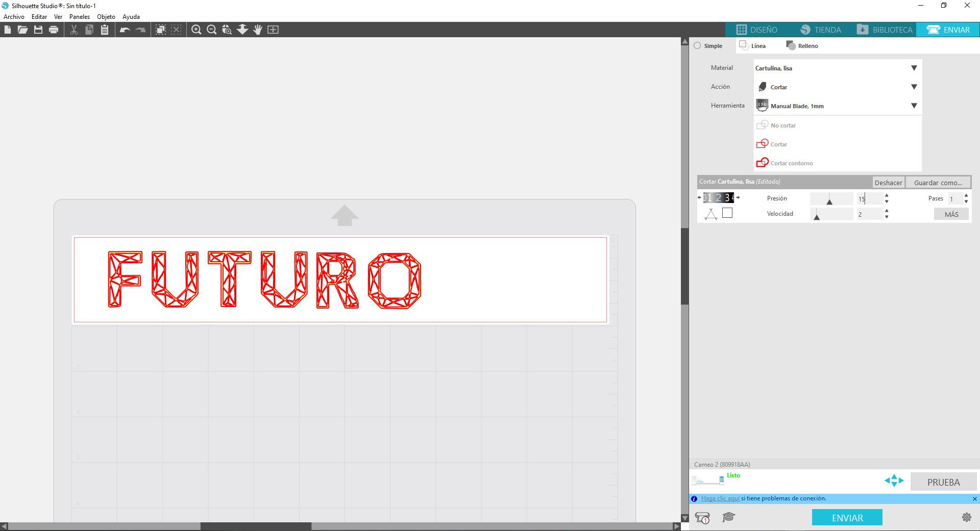Viewport: 980px width, 531px height.
Task: Click the Select All toolbar icon
Action: (160, 30)
